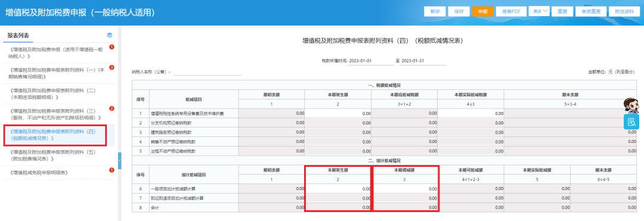
Task: Edit 本期实际抵减税额 for 建筑服务预征缴纳税款
Action: pyautogui.click(x=470, y=132)
